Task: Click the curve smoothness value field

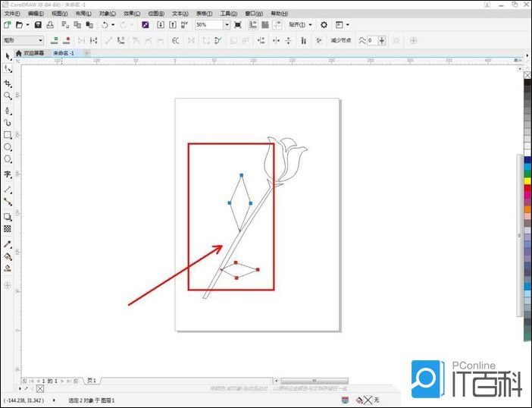Action: [x=372, y=41]
